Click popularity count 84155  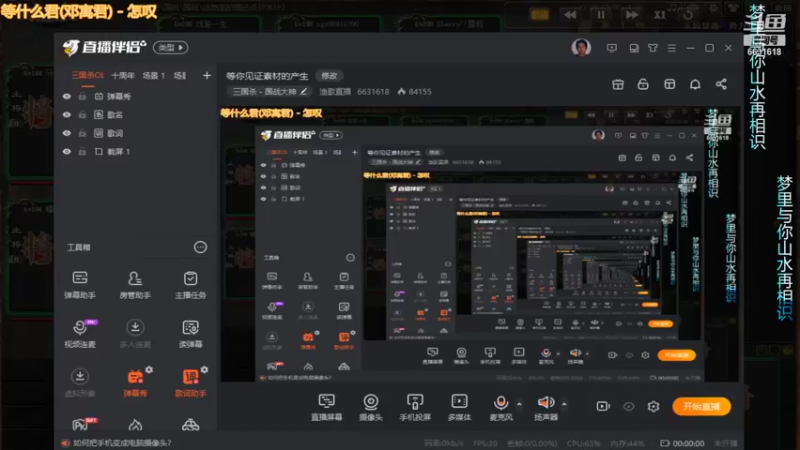pyautogui.click(x=420, y=92)
